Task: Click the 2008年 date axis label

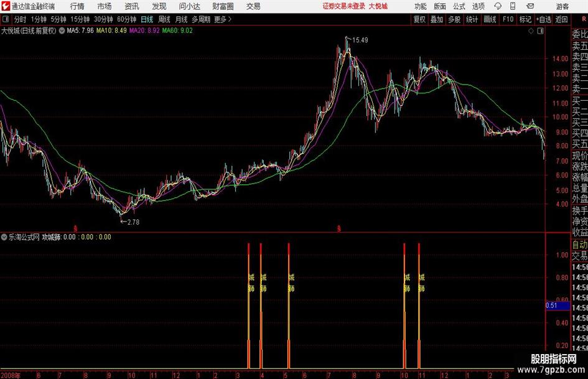Action: (11, 375)
